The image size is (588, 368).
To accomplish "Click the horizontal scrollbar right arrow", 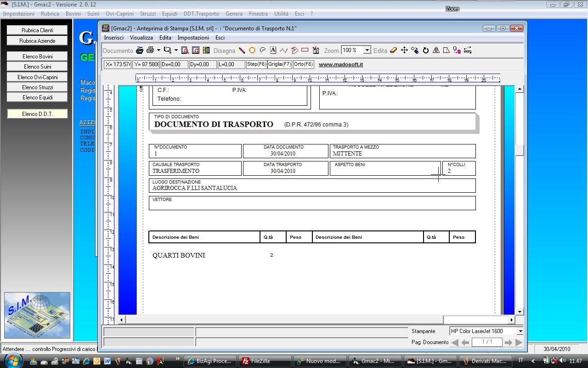I will 511,320.
